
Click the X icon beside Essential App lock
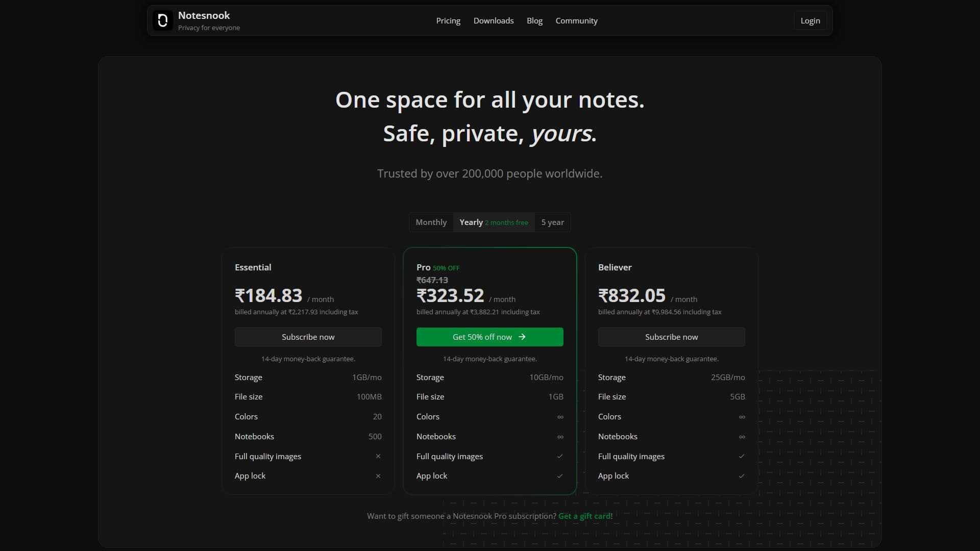point(378,476)
